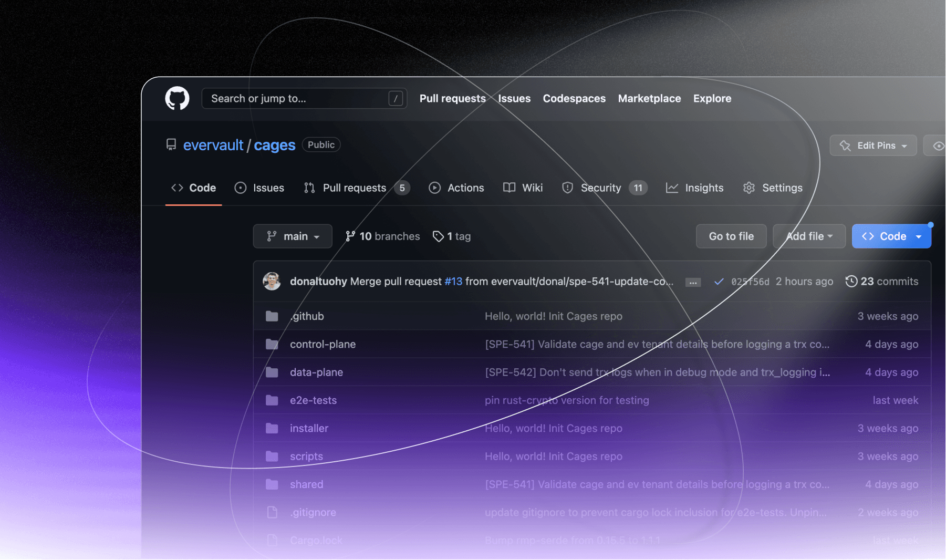
Task: Click the .gitignore file icon
Action: (272, 512)
